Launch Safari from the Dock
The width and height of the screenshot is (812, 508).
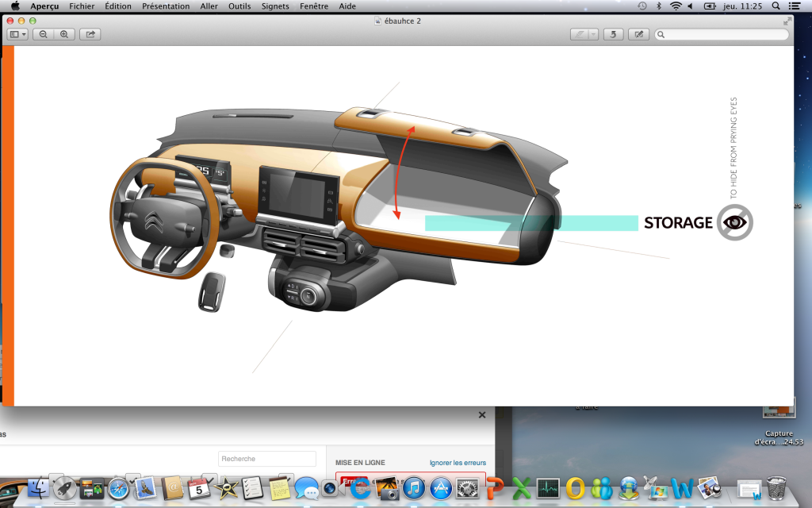[118, 487]
